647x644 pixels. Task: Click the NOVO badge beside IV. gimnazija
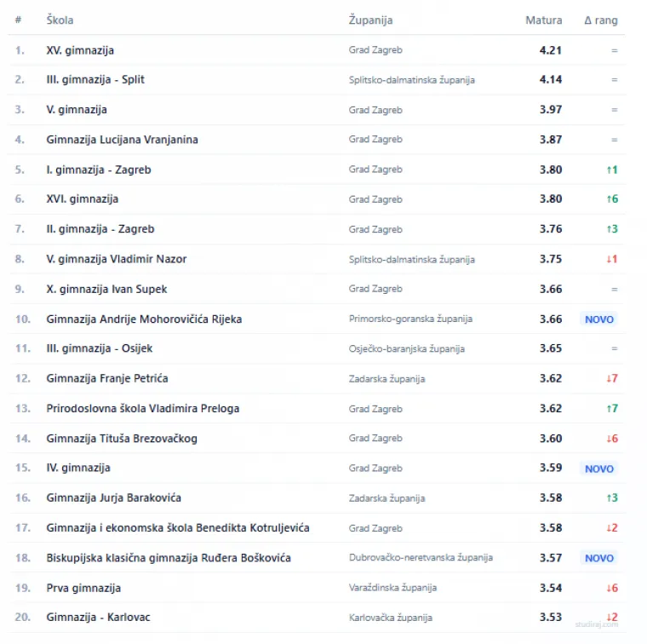tap(599, 469)
